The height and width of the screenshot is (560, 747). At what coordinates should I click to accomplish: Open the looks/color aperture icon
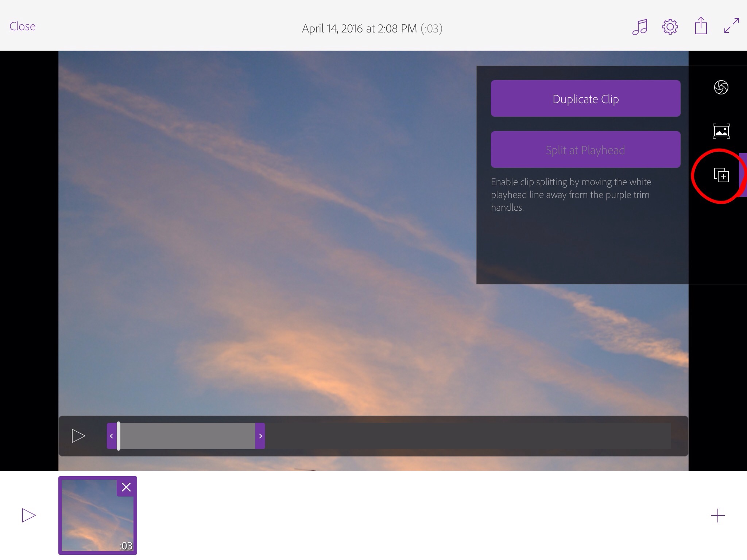pos(721,87)
